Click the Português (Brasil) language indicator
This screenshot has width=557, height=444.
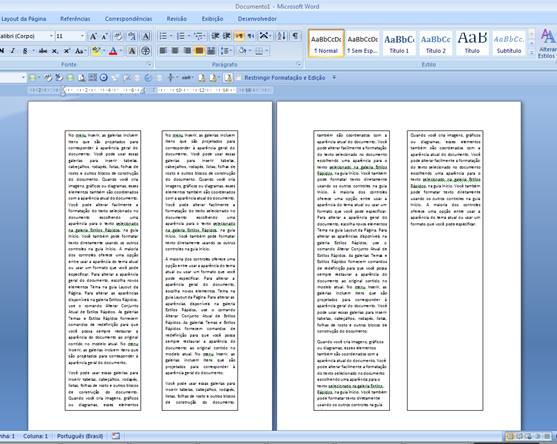80,436
